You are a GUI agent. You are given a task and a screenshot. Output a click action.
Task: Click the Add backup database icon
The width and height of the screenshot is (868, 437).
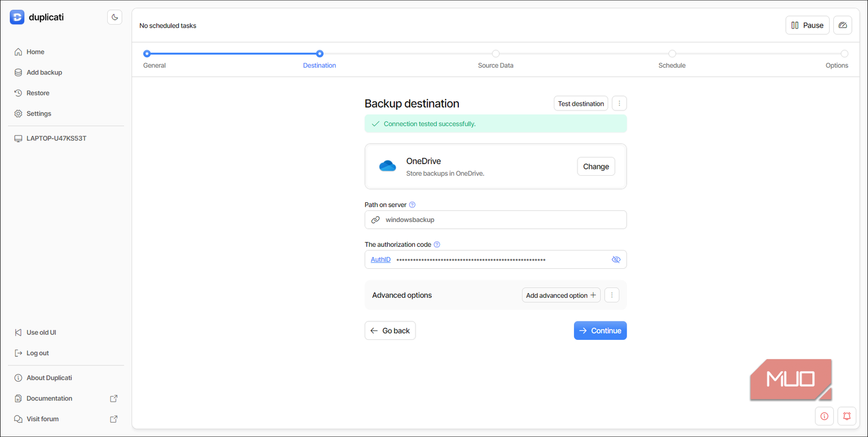tap(19, 73)
